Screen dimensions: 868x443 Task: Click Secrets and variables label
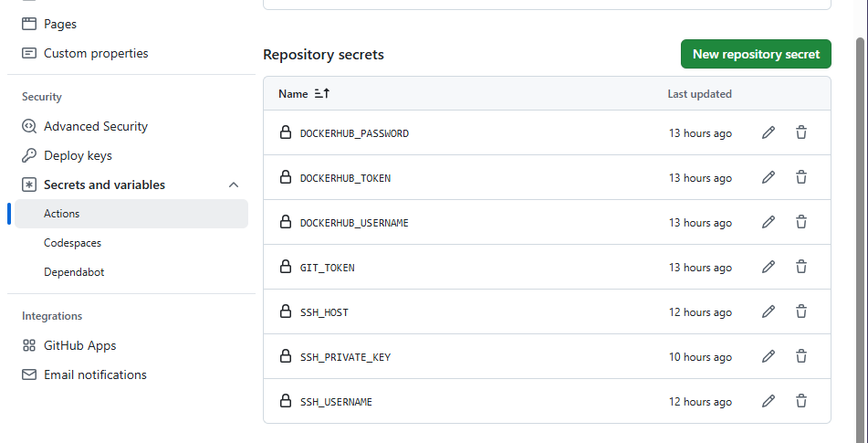104,185
